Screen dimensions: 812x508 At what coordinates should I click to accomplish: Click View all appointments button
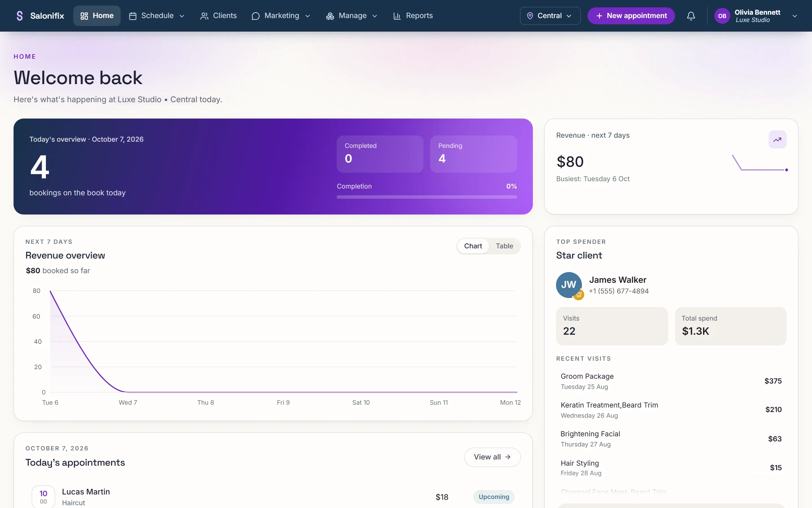pos(492,457)
